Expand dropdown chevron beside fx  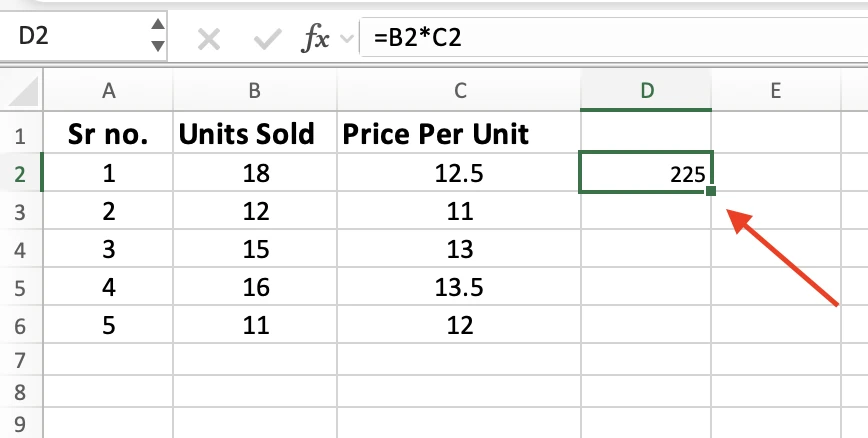click(x=347, y=39)
